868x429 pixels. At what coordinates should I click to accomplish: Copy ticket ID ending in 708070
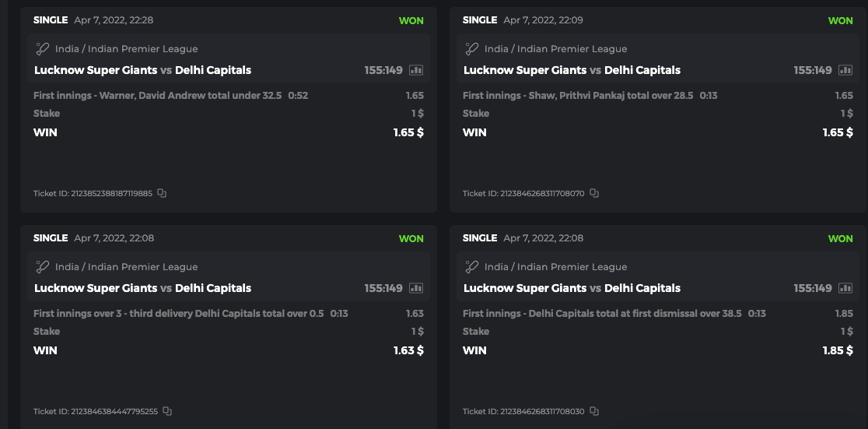tap(594, 193)
